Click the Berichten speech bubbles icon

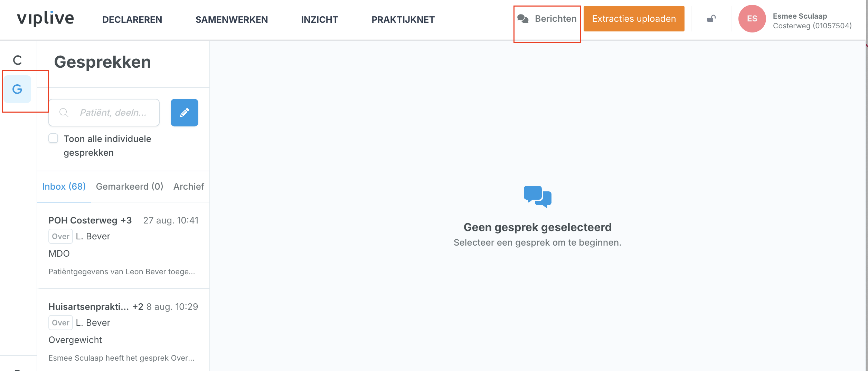(523, 19)
